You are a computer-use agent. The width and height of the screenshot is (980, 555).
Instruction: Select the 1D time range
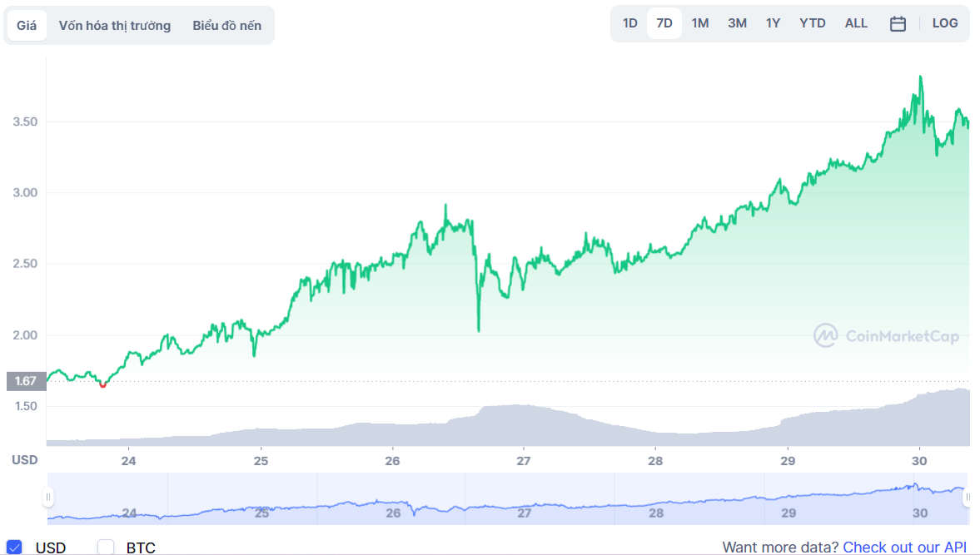click(x=630, y=24)
